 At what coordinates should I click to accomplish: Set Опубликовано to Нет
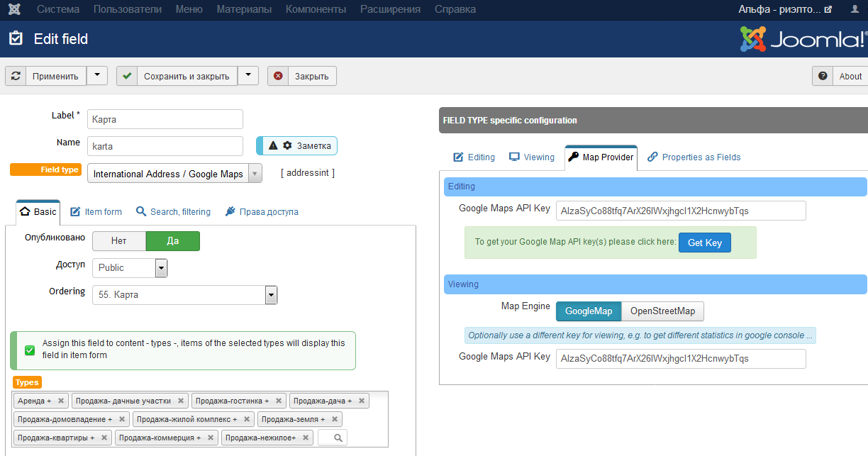click(119, 241)
